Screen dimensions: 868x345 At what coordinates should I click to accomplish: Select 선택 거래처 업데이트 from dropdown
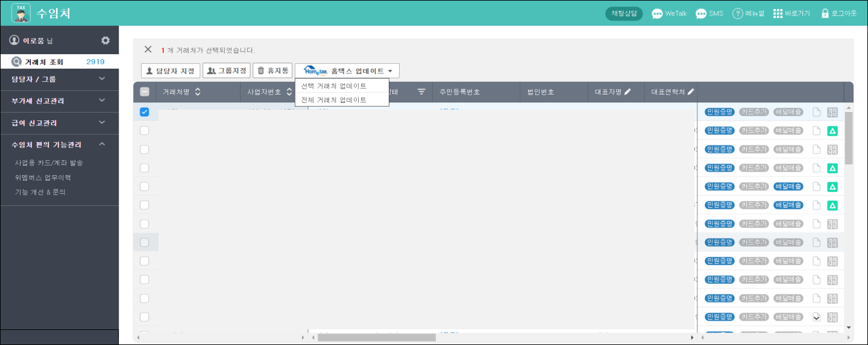coord(334,86)
